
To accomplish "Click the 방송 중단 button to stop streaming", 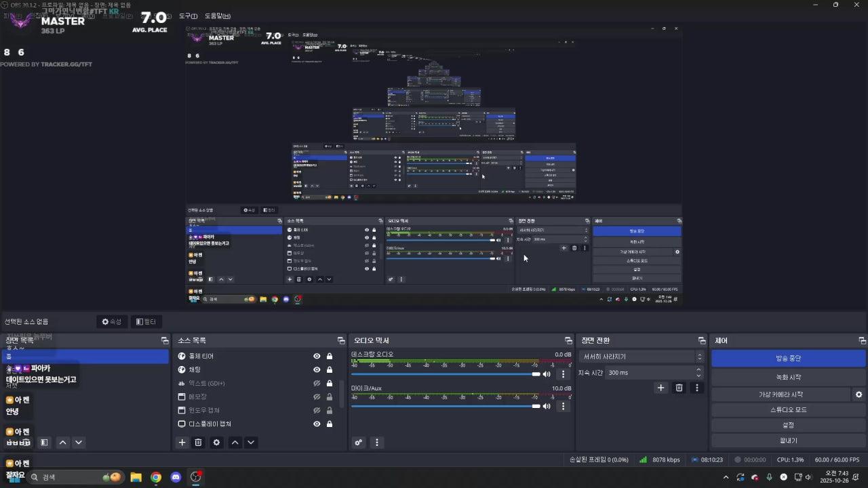I will (788, 358).
